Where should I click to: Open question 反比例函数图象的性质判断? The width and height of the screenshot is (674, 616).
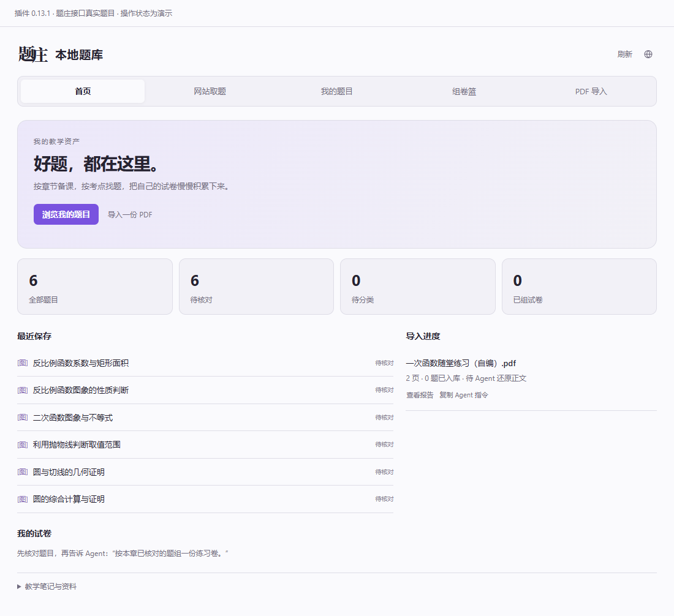81,390
